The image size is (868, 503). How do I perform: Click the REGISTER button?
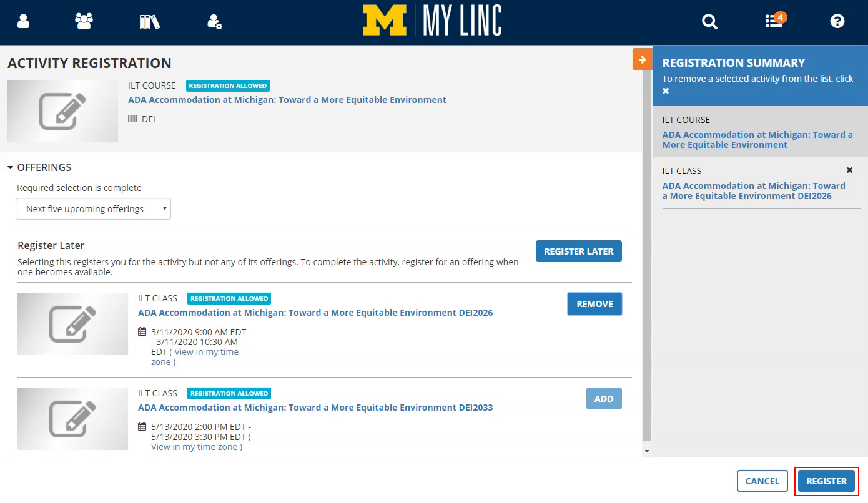(x=826, y=481)
